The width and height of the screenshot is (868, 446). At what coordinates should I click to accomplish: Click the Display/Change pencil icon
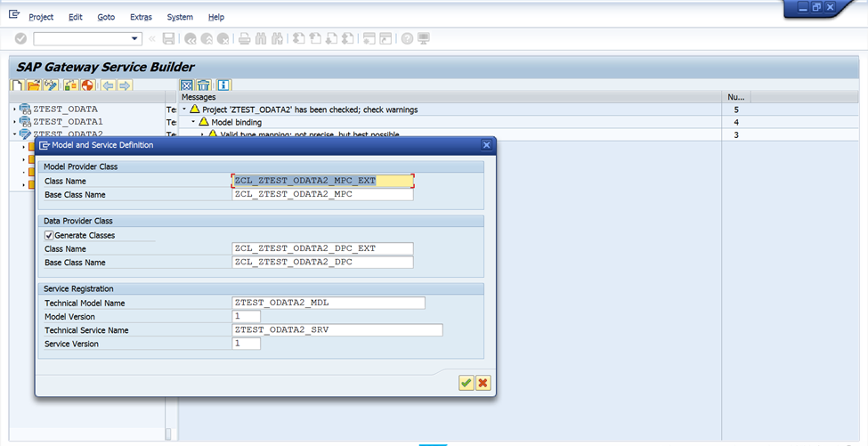coord(51,85)
